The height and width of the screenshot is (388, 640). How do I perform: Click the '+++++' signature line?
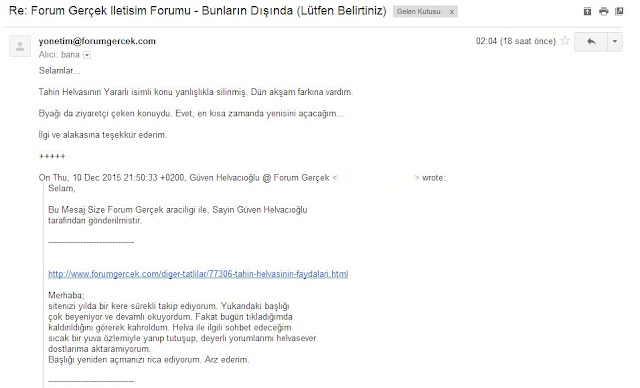point(52,157)
